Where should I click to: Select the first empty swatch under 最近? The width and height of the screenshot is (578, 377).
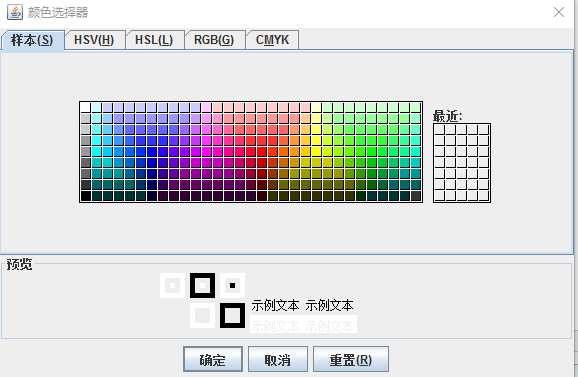click(439, 129)
